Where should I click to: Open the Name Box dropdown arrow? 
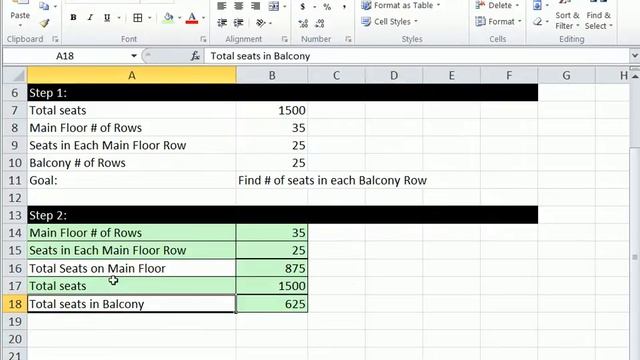(x=134, y=56)
